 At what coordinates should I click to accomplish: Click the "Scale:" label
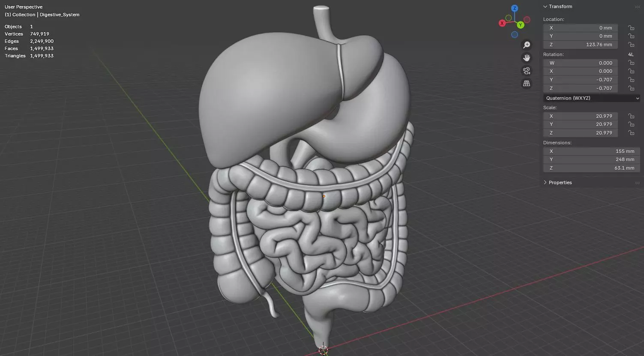(550, 108)
